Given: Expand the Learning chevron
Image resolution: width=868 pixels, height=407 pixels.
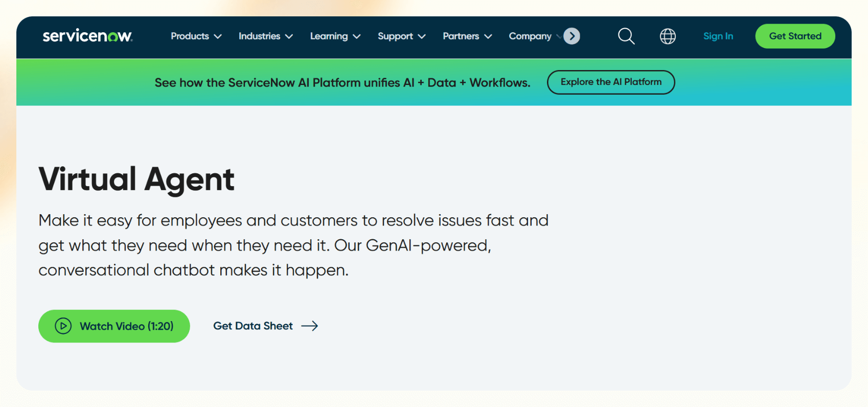Looking at the screenshot, I should [x=357, y=36].
